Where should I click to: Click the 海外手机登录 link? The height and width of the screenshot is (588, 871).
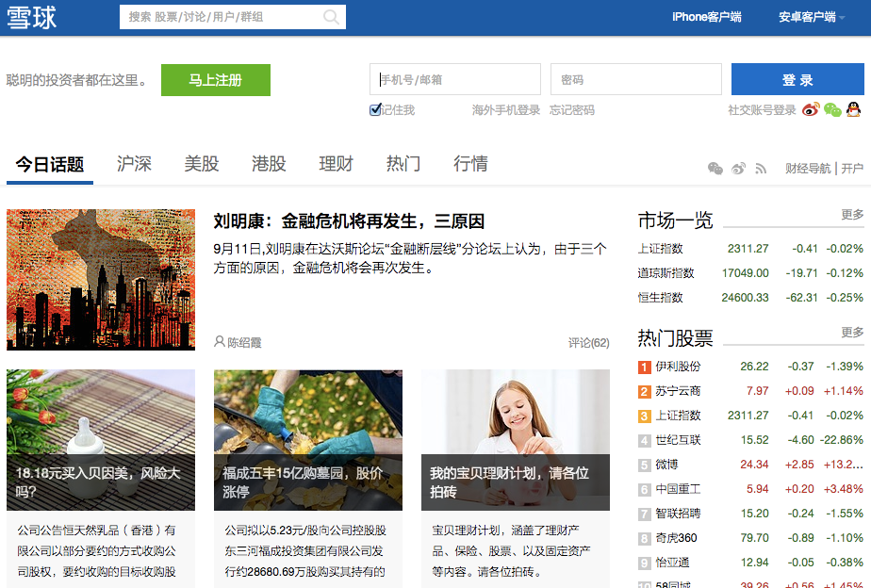click(506, 110)
